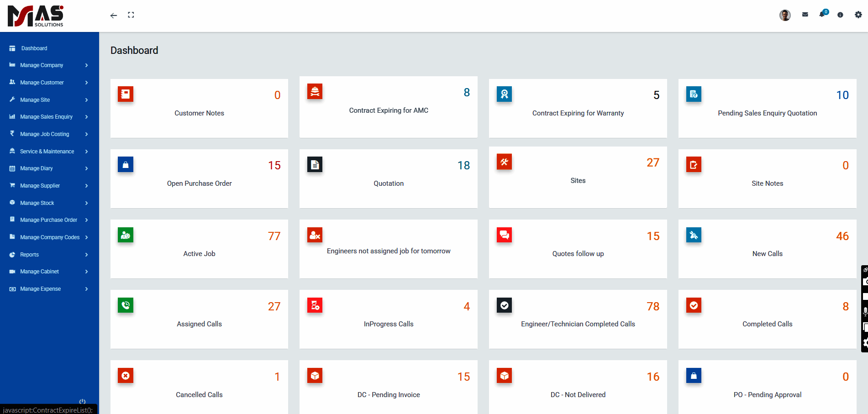Click the Customer Notes card icon

click(126, 94)
